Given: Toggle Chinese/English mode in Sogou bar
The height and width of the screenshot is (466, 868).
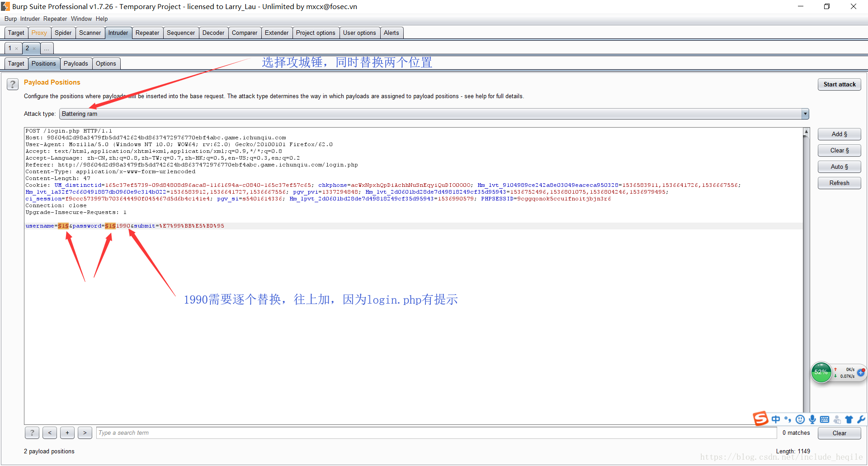Looking at the screenshot, I should pyautogui.click(x=776, y=419).
